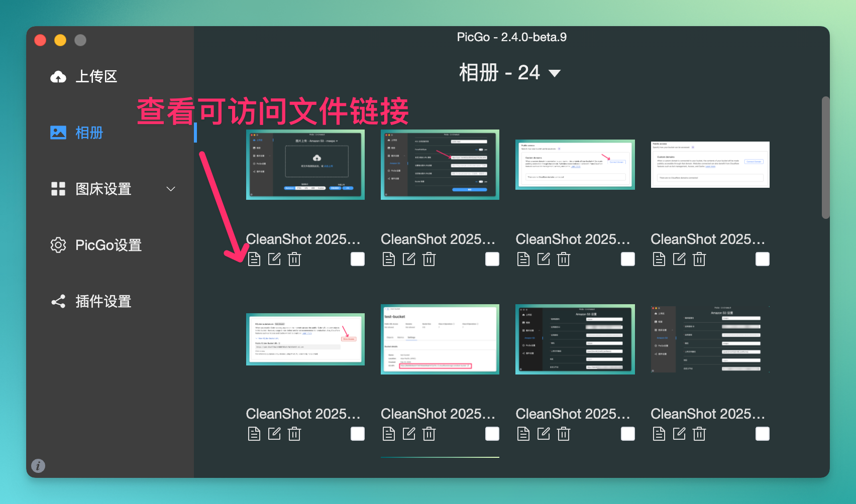Select top row's fourth card checkbox
Viewport: 856px width, 504px height.
(763, 259)
